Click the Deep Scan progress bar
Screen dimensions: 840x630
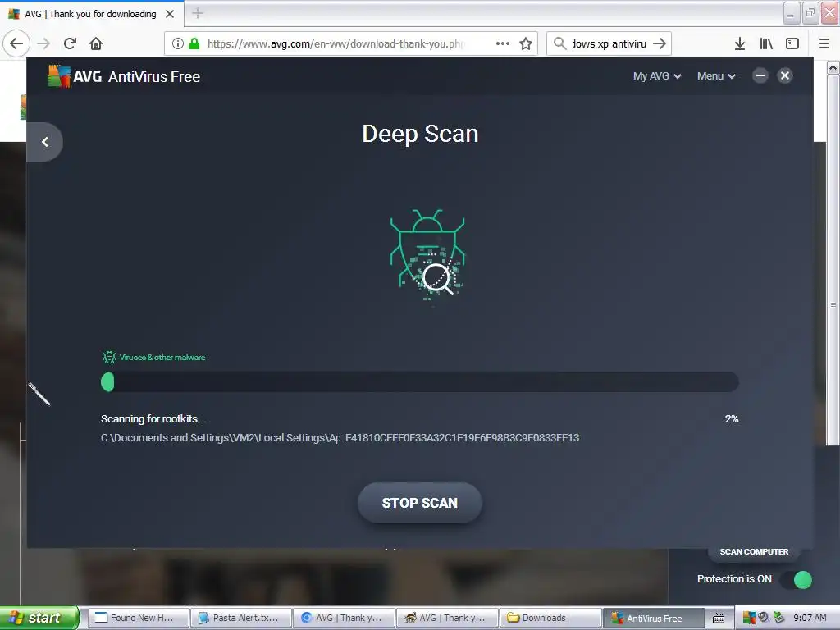click(x=420, y=382)
